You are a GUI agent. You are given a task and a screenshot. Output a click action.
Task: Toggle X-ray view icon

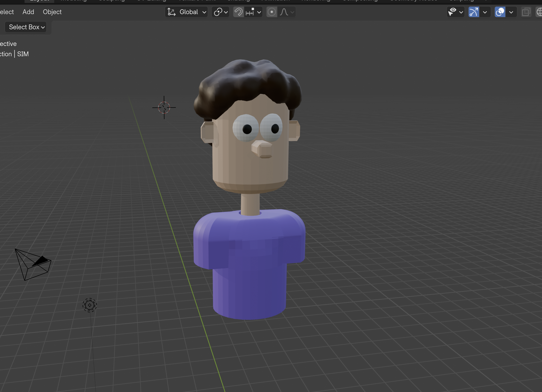(x=526, y=12)
